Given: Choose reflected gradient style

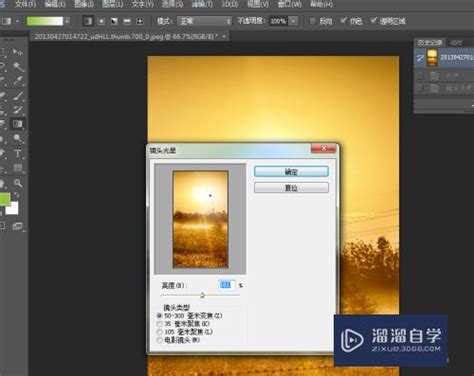Looking at the screenshot, I should tap(127, 21).
